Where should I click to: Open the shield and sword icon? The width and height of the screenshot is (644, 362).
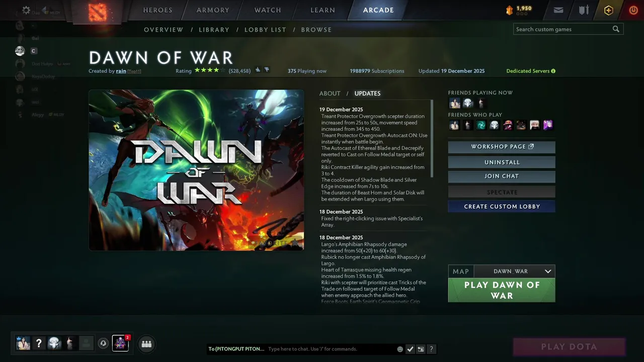[x=584, y=10]
